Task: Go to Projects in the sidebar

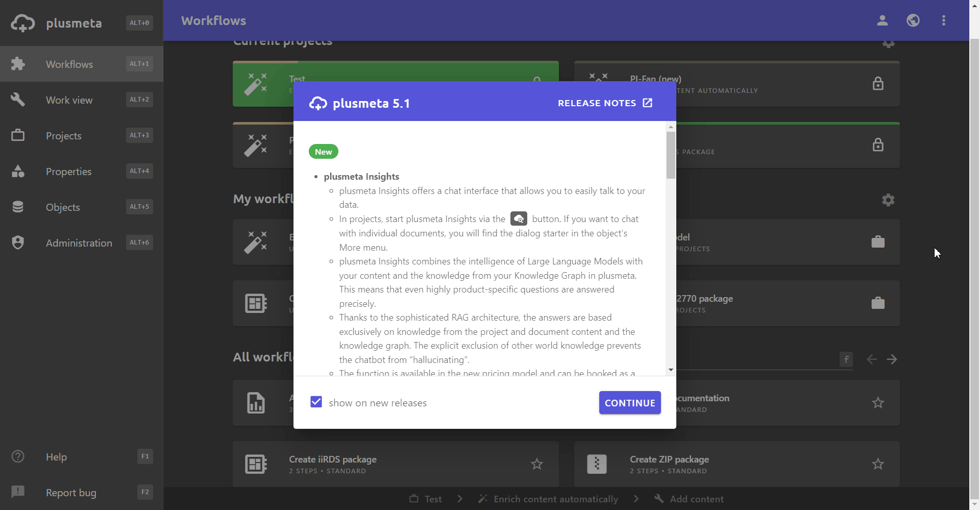Action: click(82, 135)
